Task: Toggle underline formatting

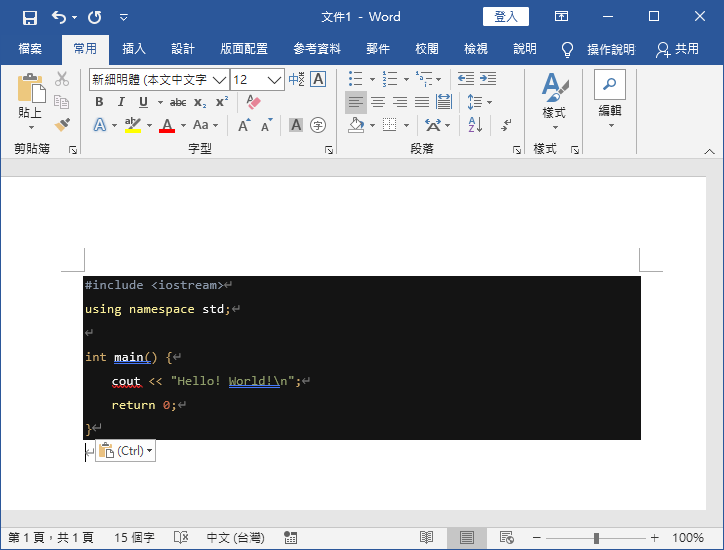Action: click(144, 102)
